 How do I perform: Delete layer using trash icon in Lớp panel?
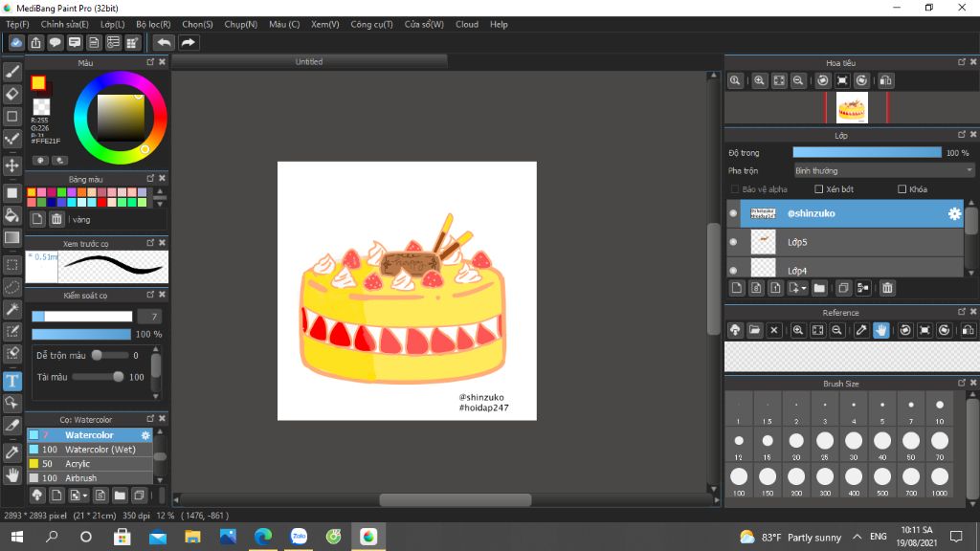[887, 288]
